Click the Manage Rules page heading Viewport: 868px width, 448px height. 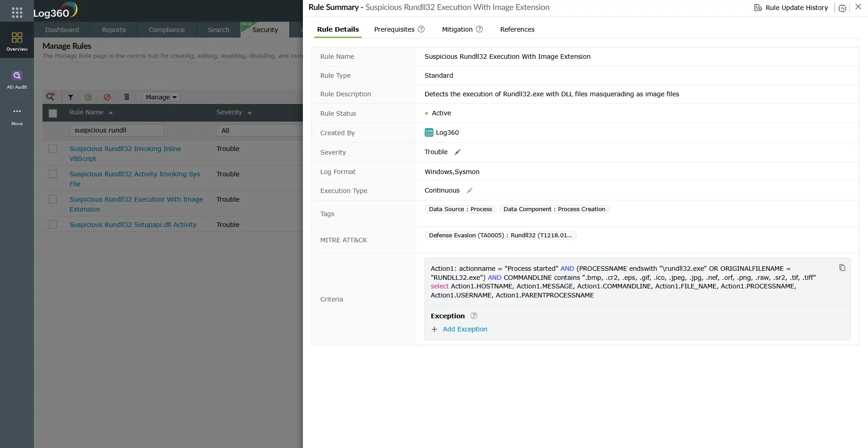click(x=67, y=46)
